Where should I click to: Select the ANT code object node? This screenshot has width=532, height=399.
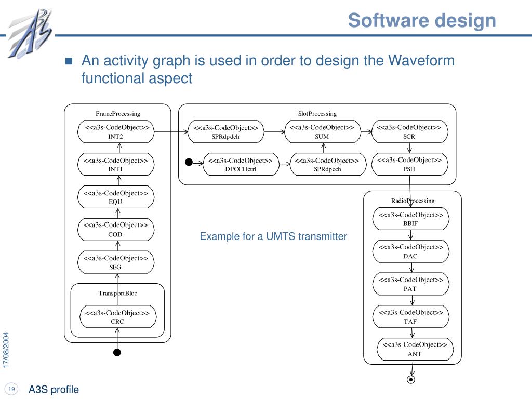pos(415,349)
